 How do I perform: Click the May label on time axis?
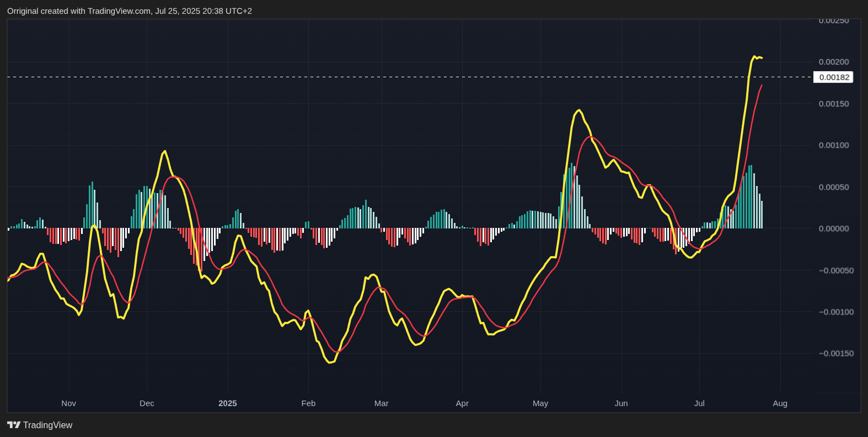click(x=540, y=403)
